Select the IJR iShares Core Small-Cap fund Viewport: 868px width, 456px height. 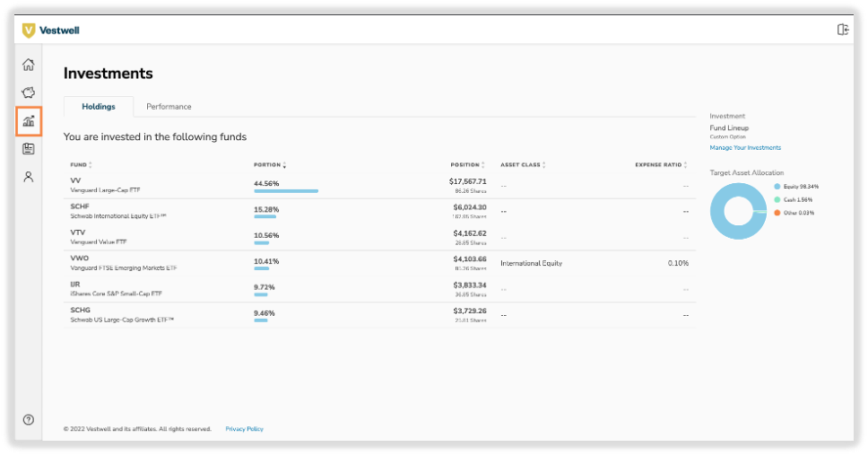click(x=117, y=289)
